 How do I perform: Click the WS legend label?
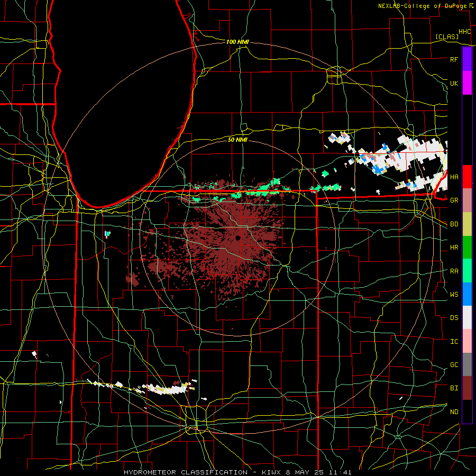pos(454,294)
